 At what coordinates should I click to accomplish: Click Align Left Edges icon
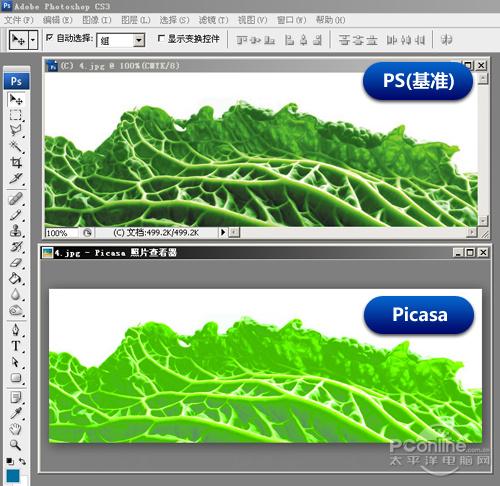click(x=289, y=40)
